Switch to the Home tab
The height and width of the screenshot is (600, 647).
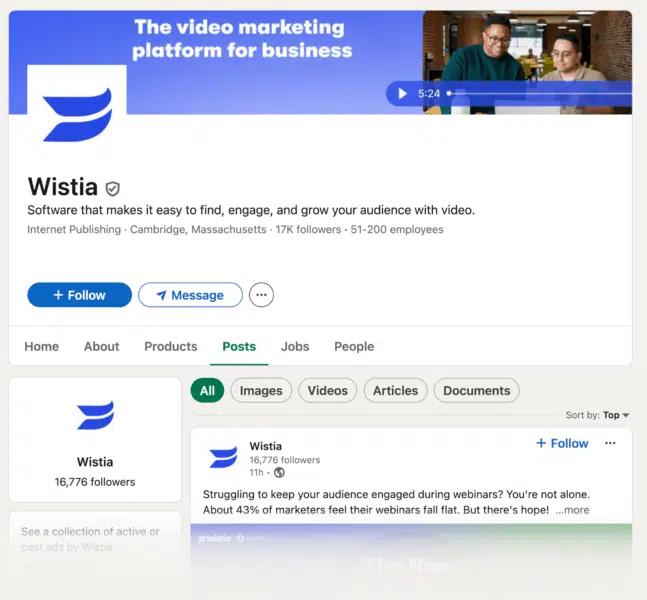pyautogui.click(x=42, y=346)
